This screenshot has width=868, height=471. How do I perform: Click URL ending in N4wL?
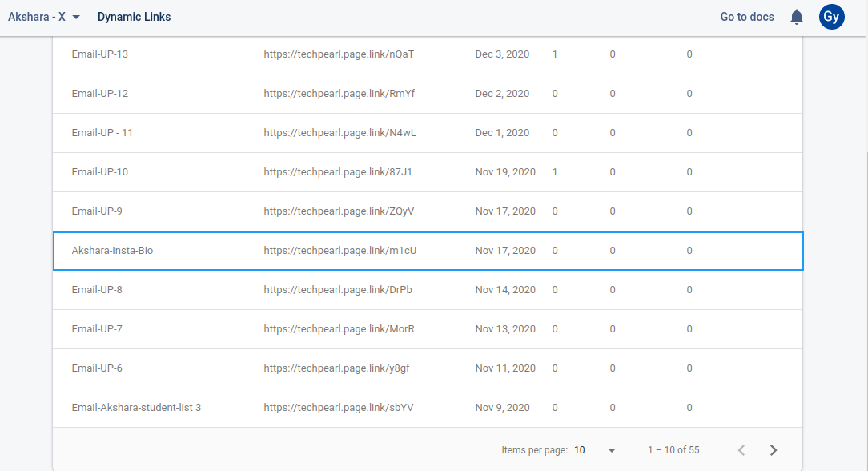coord(340,133)
